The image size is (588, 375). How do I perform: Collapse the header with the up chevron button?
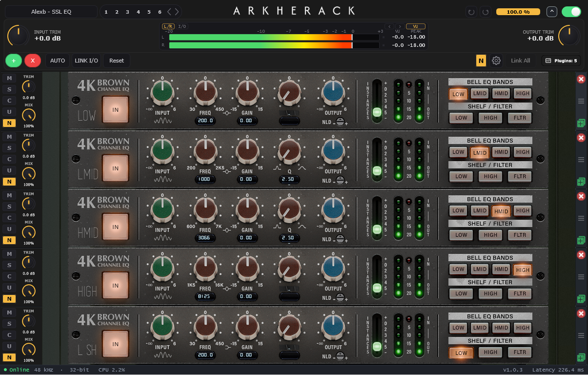click(551, 12)
